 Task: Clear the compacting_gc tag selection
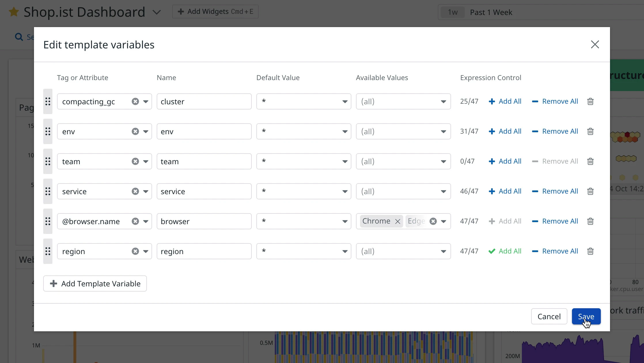click(135, 101)
